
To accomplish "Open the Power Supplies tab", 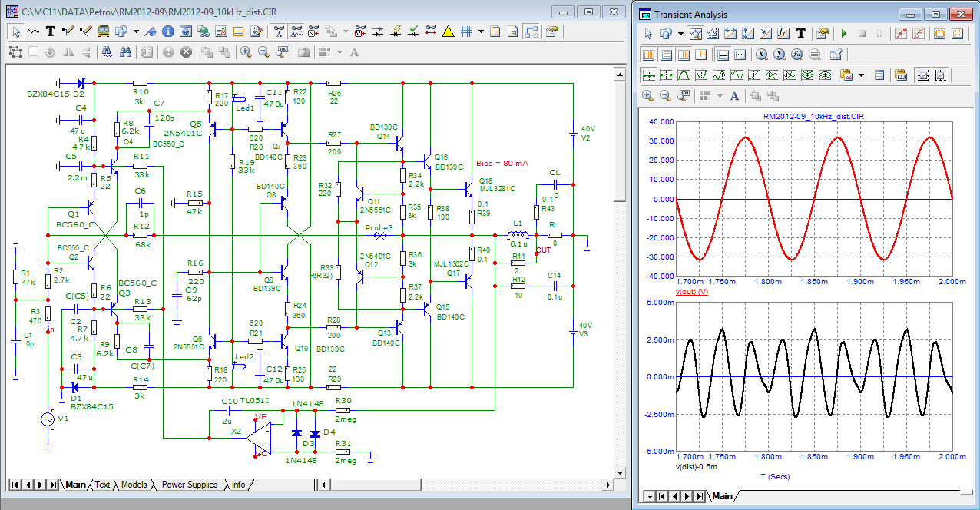I will coord(189,485).
